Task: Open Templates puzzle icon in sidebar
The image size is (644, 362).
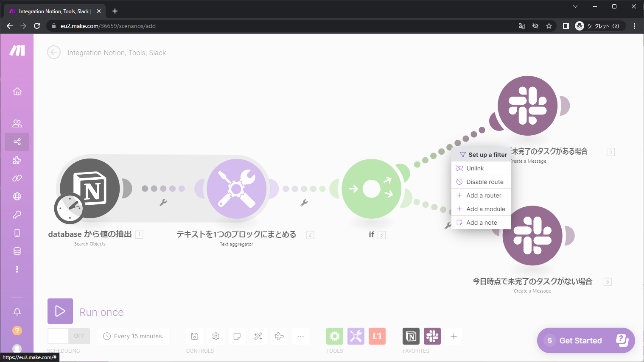Action: (17, 160)
